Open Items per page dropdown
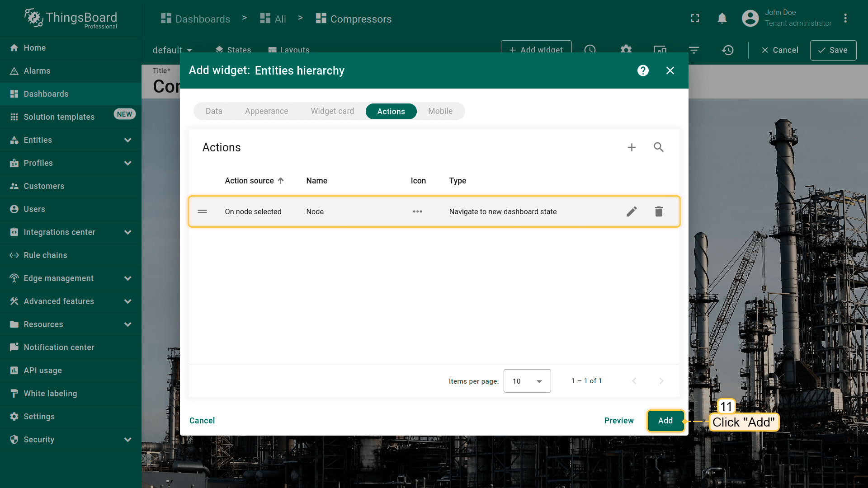Viewport: 868px width, 488px height. 527,381
